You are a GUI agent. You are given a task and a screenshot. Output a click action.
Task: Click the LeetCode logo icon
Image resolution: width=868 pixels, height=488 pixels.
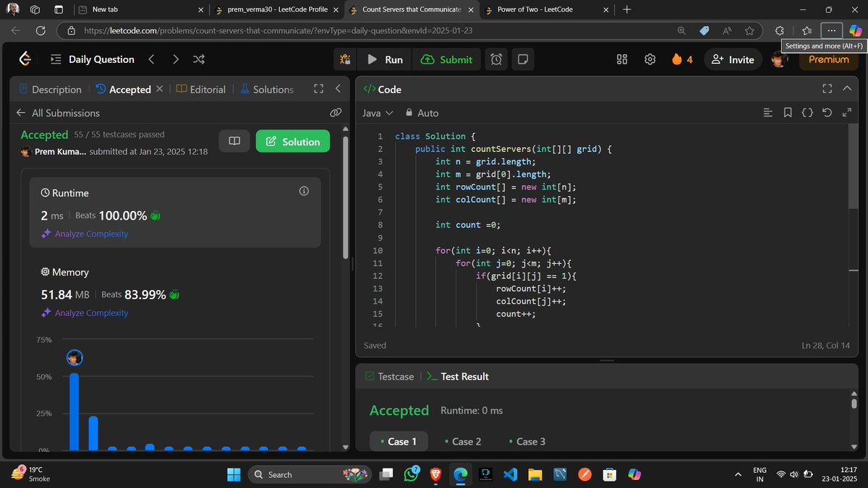click(x=25, y=59)
